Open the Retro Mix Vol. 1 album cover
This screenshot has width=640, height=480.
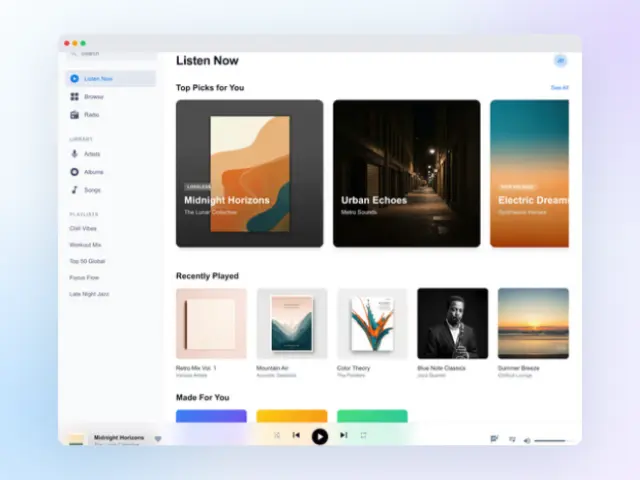pyautogui.click(x=211, y=324)
